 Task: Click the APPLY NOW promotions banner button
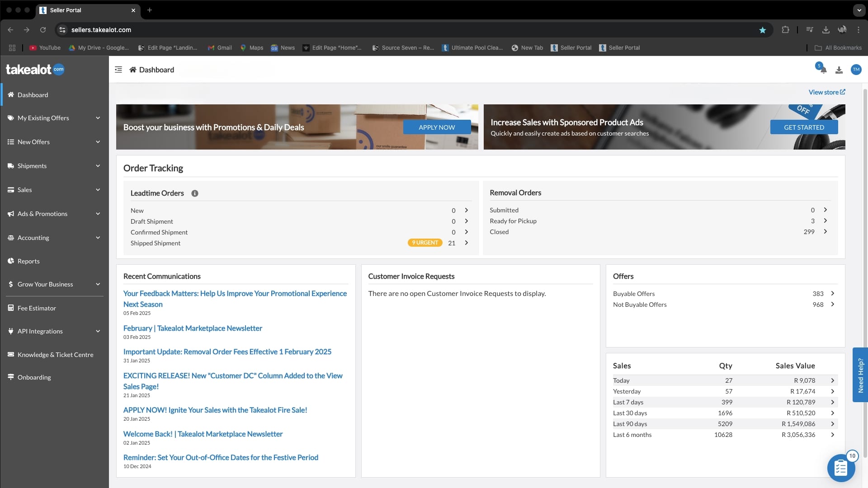[x=437, y=127]
